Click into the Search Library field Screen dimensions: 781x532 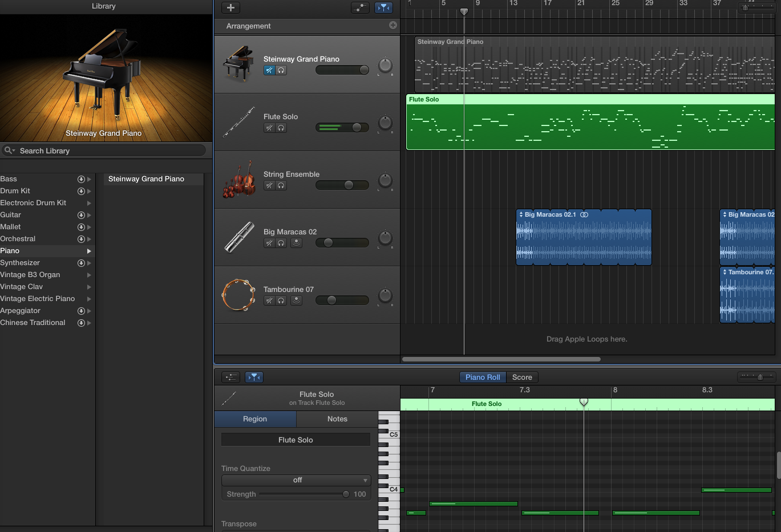(x=104, y=151)
